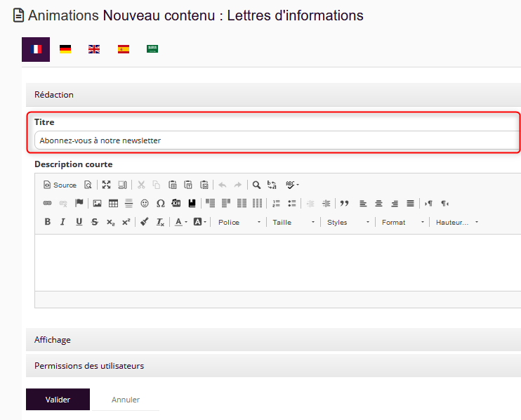This screenshot has height=420, width=521.
Task: Insert a table in the description
Action: [x=113, y=203]
